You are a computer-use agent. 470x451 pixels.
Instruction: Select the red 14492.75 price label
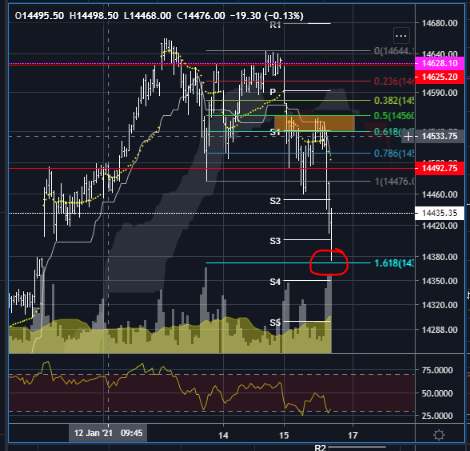tap(439, 168)
